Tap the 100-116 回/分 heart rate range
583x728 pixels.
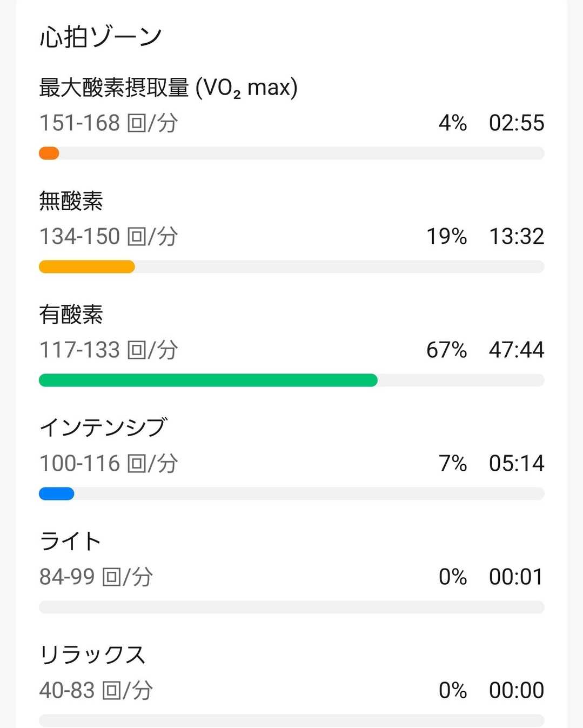(109, 464)
